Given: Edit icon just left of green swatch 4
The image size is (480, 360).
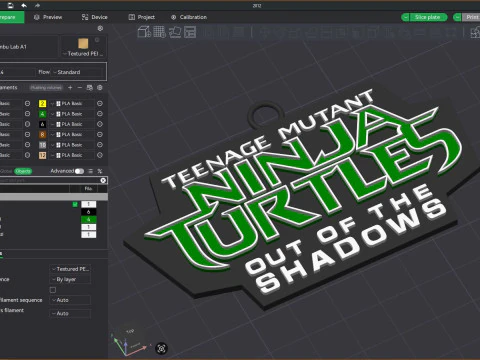Looking at the screenshot, I should 27,114.
